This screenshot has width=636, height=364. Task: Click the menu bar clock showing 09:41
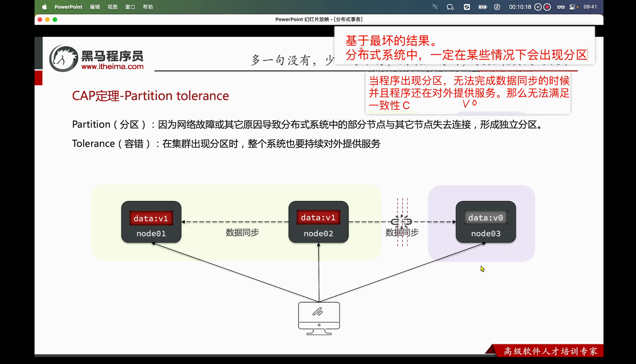(x=590, y=7)
